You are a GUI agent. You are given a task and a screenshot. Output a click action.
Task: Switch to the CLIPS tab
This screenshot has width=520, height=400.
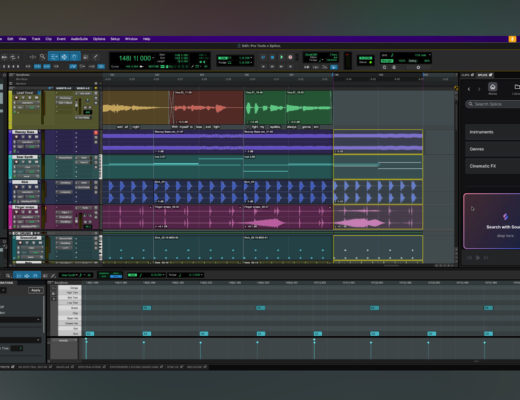tap(467, 75)
